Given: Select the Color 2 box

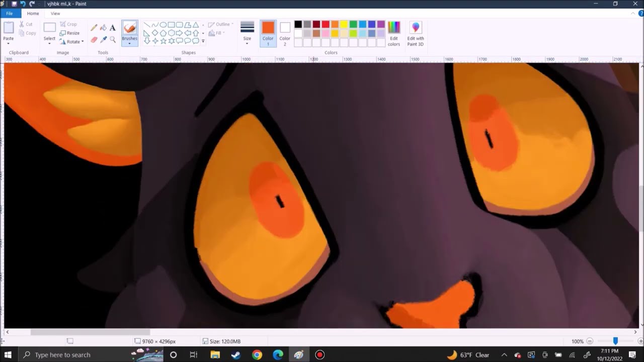Looking at the screenshot, I should (x=285, y=34).
